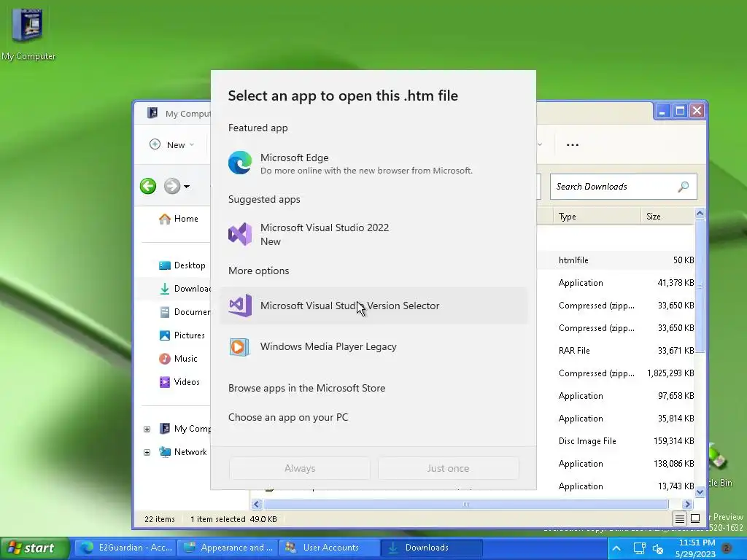Screen dimensions: 747x560
Task: Sort by the Size column header
Action: [x=667, y=217]
